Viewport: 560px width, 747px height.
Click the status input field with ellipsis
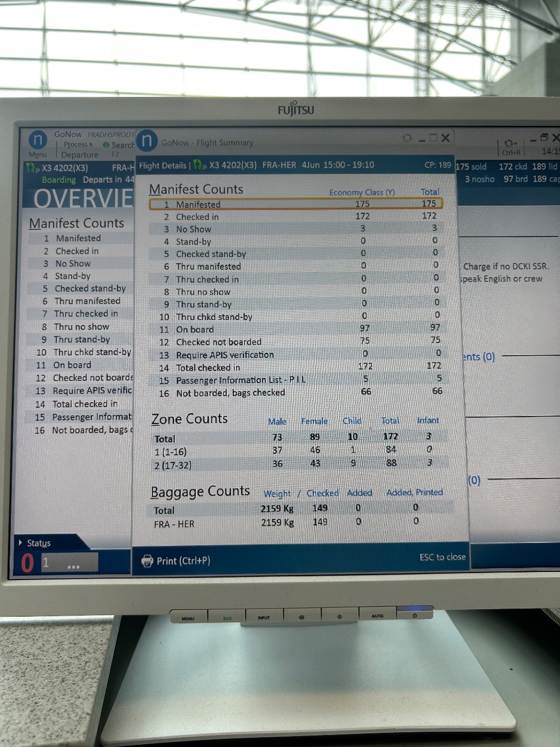[70, 563]
